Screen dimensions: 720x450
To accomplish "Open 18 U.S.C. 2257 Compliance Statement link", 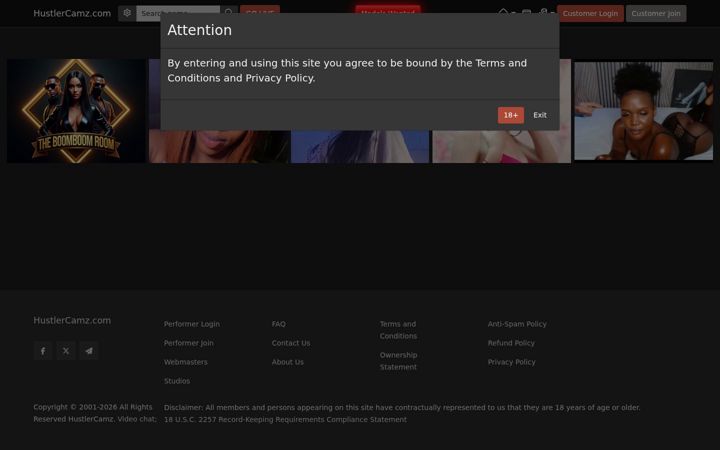I will (285, 420).
